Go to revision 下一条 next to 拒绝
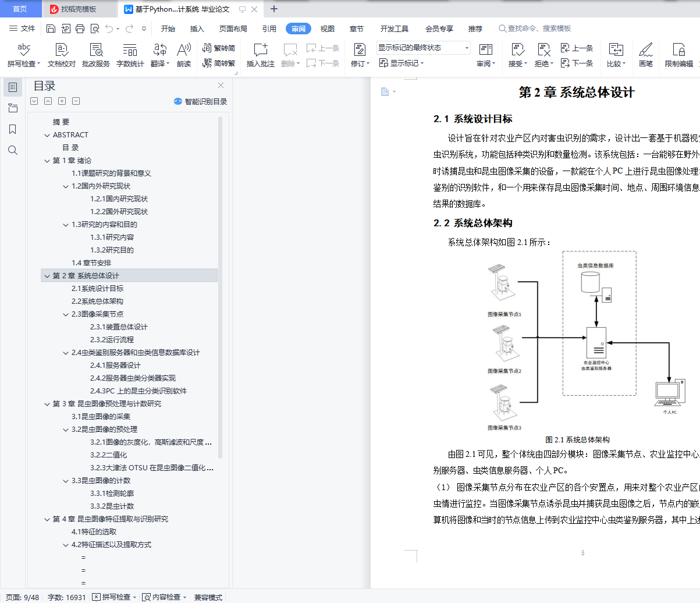Image resolution: width=700 pixels, height=603 pixels. tap(577, 63)
